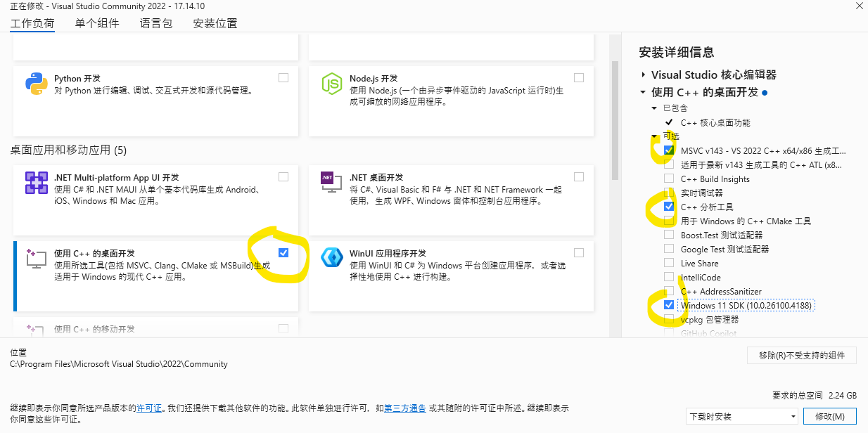Check the Live Share optional component
This screenshot has width=868, height=433.
click(668, 263)
